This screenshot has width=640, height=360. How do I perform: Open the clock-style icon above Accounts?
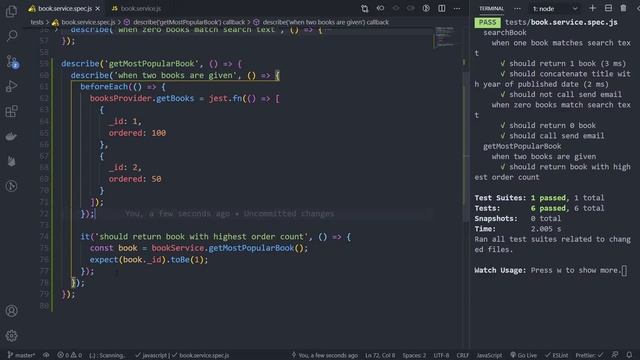click(11, 186)
